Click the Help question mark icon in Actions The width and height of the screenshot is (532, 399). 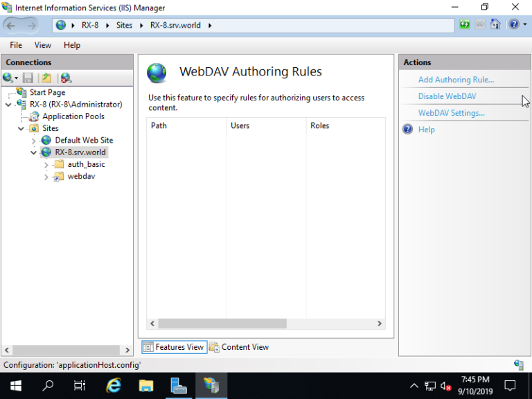point(408,130)
